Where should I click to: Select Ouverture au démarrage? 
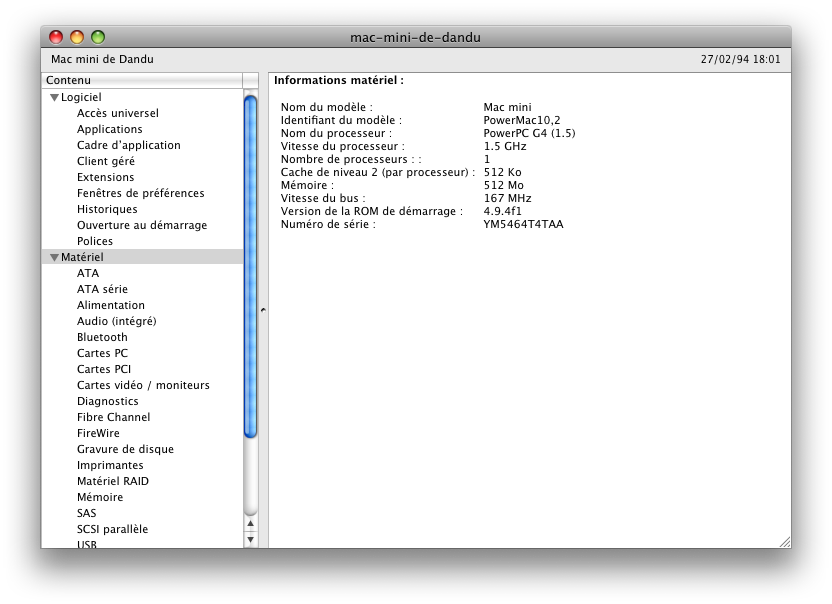point(142,225)
